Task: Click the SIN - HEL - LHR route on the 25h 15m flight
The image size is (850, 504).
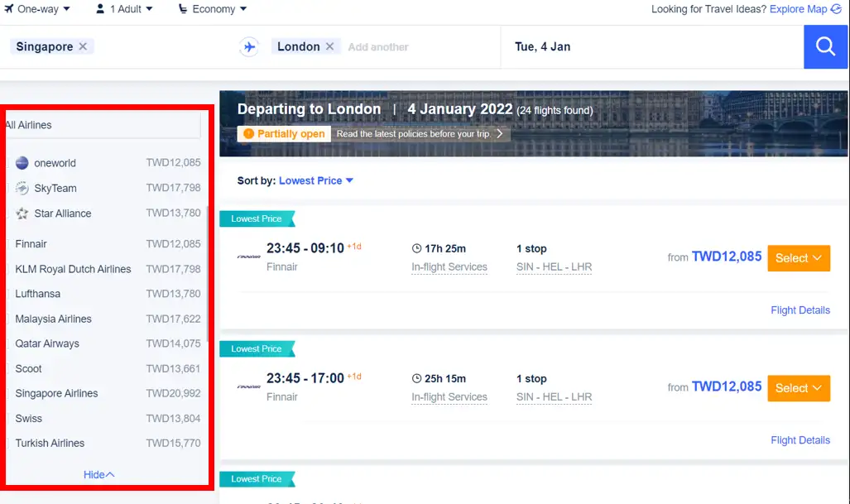Action: tap(554, 396)
